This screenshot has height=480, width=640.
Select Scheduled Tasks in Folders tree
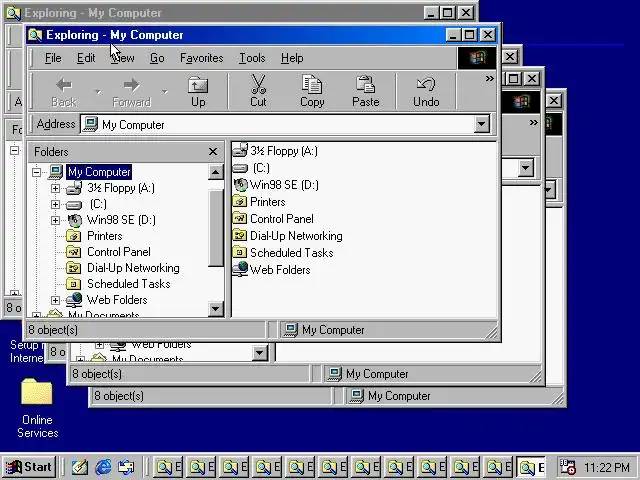click(x=129, y=284)
